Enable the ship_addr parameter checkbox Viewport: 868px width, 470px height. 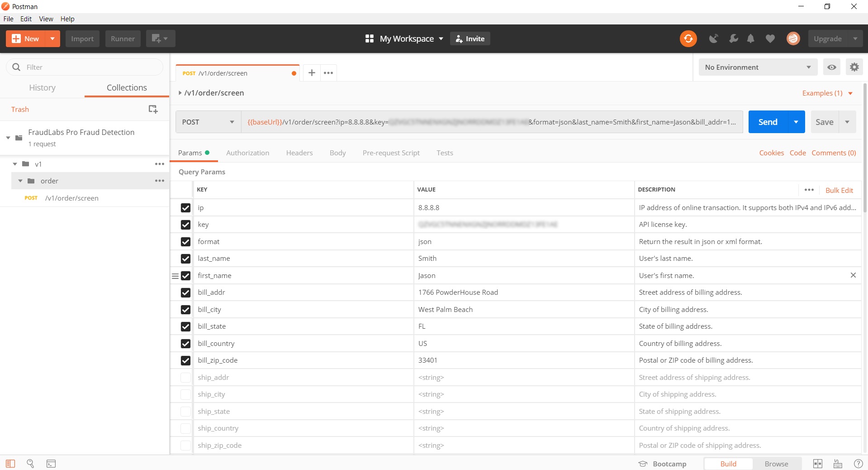click(x=185, y=378)
